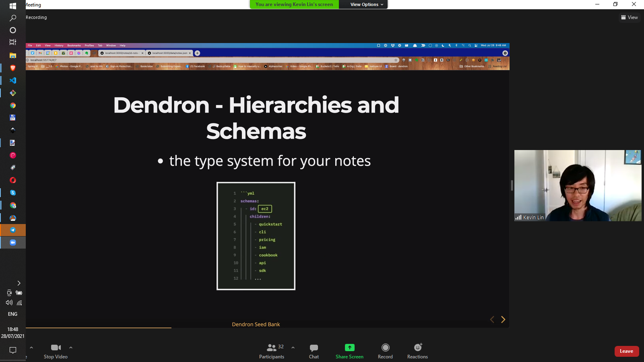
Task: Open volume control in system tray
Action: click(x=9, y=302)
